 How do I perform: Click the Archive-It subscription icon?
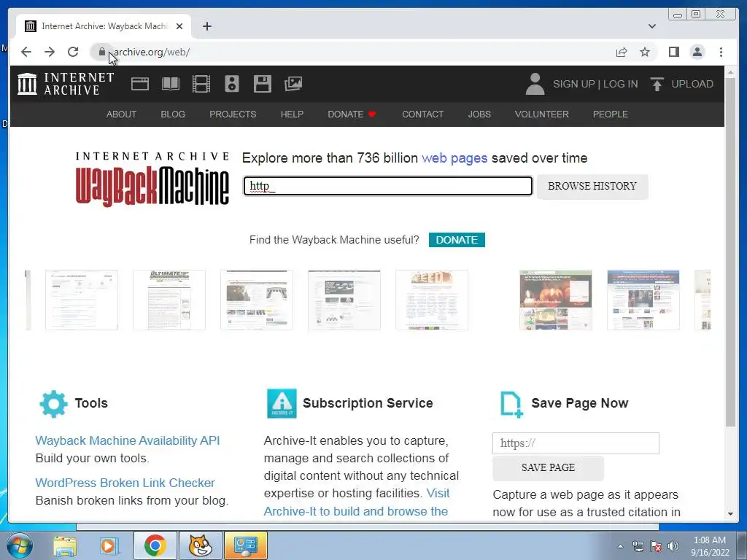(x=282, y=403)
